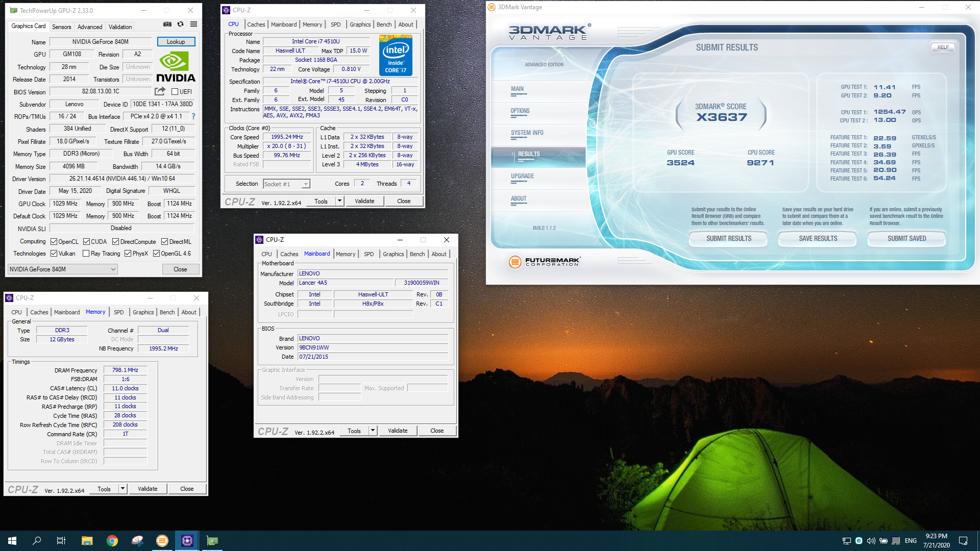Viewport: 980px width, 551px height.
Task: Open the GPU-Z hamburger menu icon
Action: pyautogui.click(x=194, y=24)
